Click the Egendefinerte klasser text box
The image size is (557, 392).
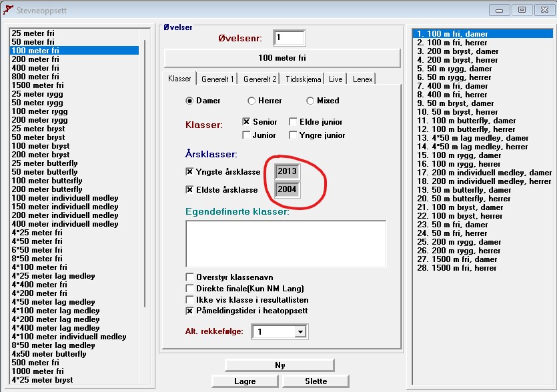286,243
